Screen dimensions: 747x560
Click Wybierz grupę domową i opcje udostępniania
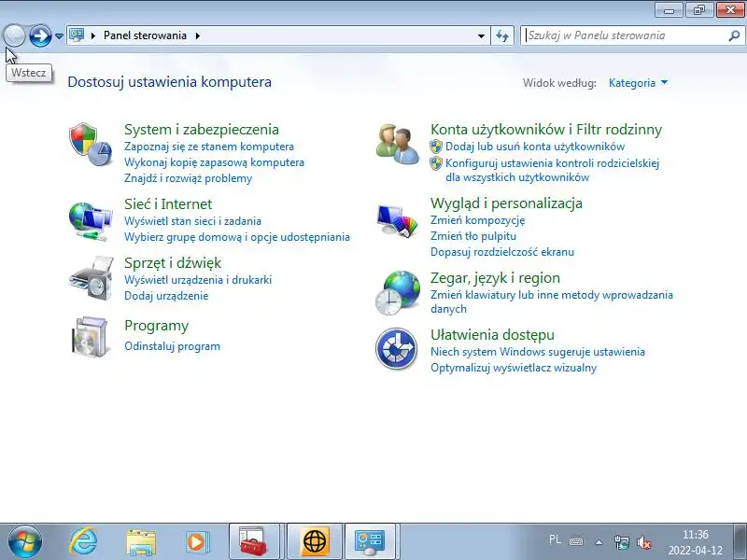point(237,237)
